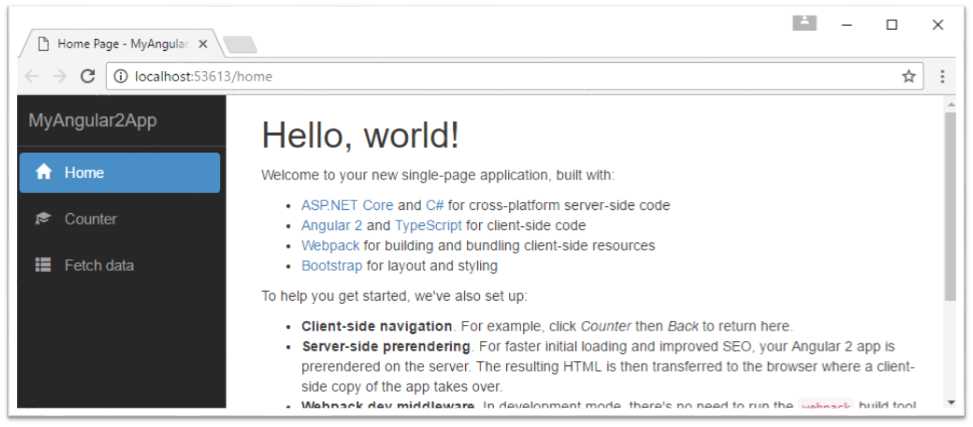
Task: Click the Counter graduation cap icon
Action: [43, 219]
